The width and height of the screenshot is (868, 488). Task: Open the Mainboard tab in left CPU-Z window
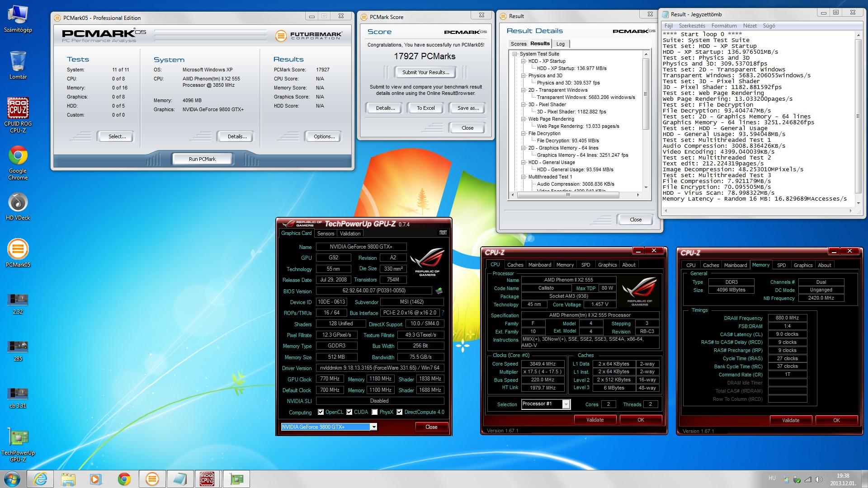539,265
